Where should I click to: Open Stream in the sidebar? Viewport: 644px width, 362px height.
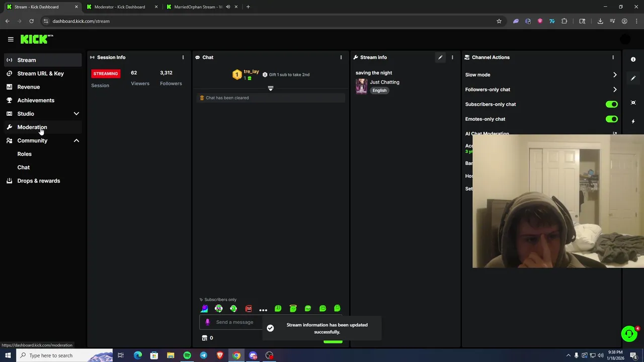[42, 60]
